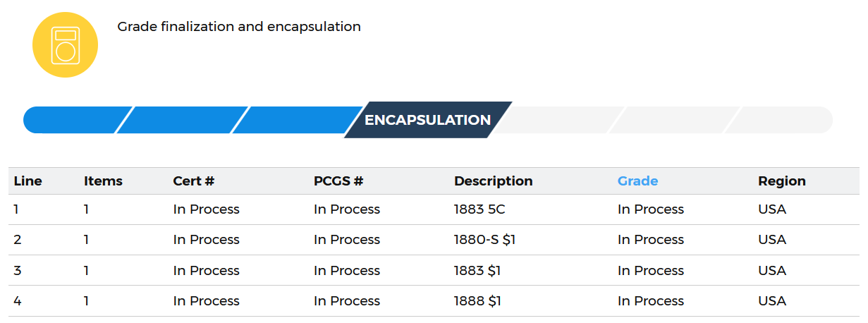Viewport: 868px width, 323px height.
Task: Click the Cert # column header
Action: tap(193, 181)
